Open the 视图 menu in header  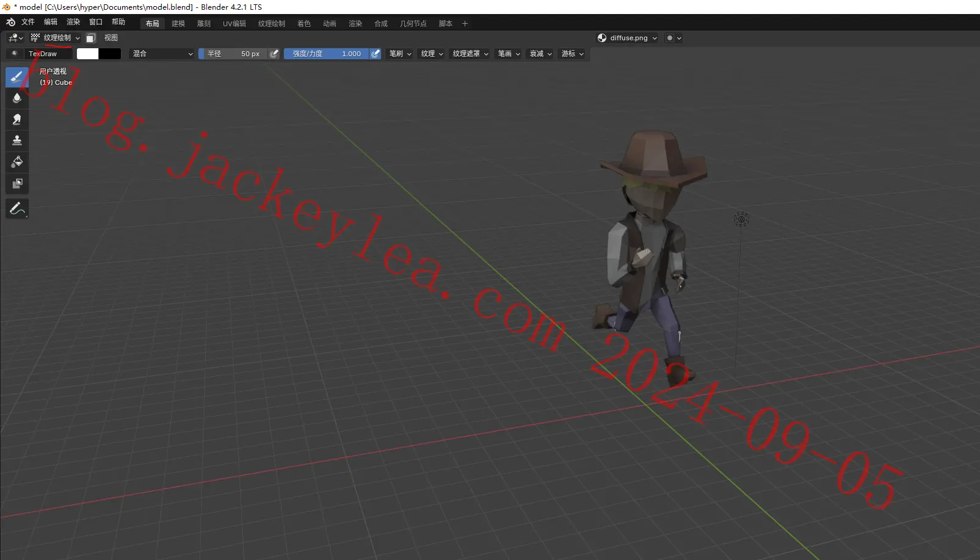pos(111,38)
